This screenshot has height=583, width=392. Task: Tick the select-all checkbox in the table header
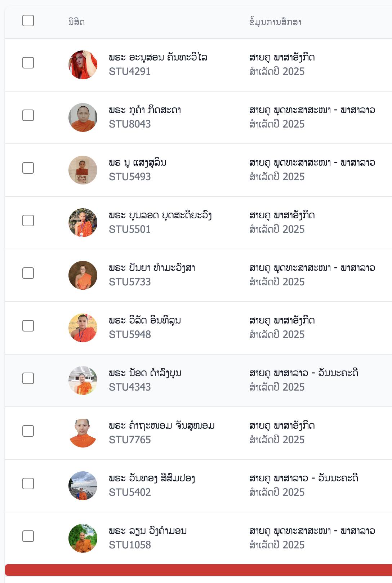[28, 21]
